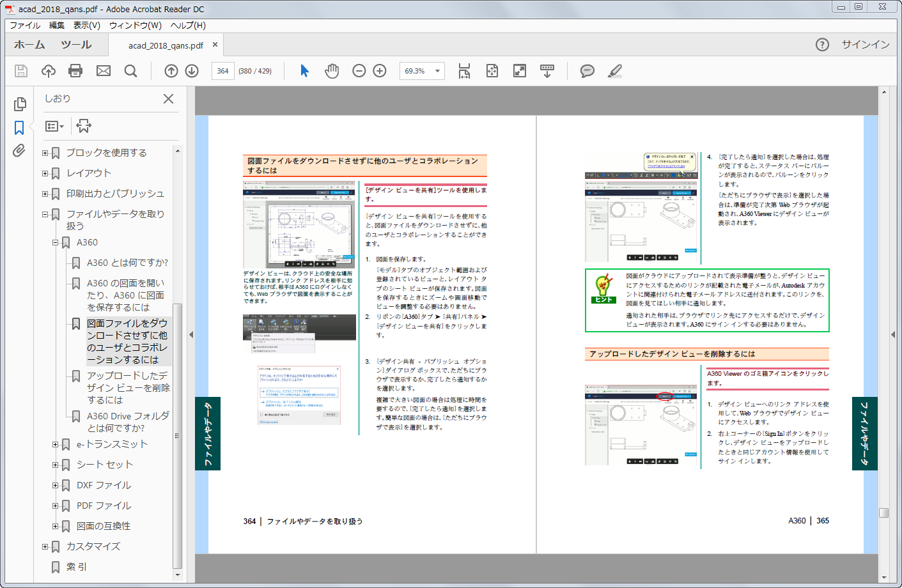Open bookmark アップロードしたデザイン ビューを削除するには
902x588 pixels.
[128, 388]
